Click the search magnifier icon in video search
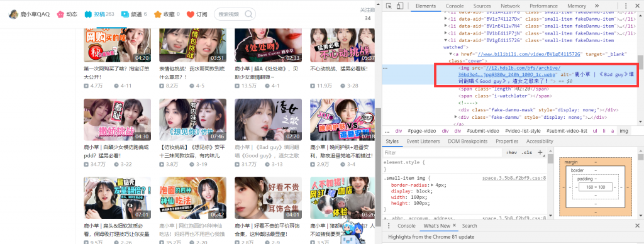Viewport: 644px width, 244px height. (249, 14)
